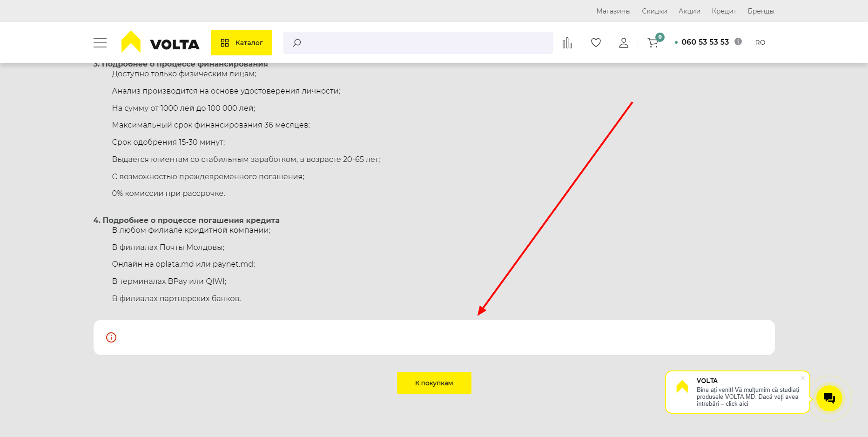Click phone number 060 53 53 53
Screen dimensions: 868x437
click(x=705, y=42)
